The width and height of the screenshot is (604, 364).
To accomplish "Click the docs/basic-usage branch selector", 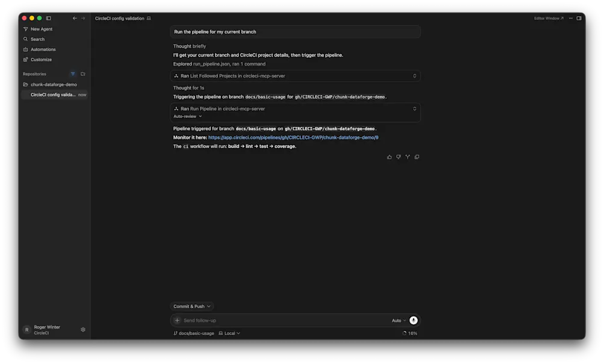I will (194, 333).
